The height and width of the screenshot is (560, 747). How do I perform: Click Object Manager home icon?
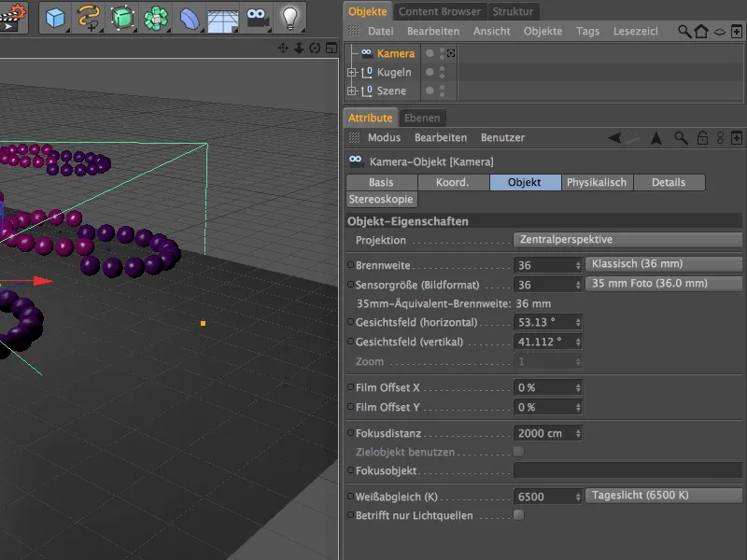tap(701, 32)
